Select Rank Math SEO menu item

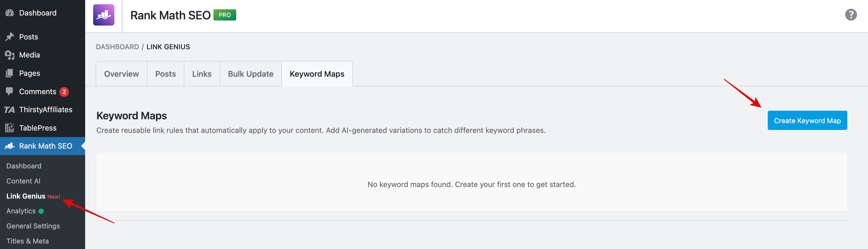point(43,146)
